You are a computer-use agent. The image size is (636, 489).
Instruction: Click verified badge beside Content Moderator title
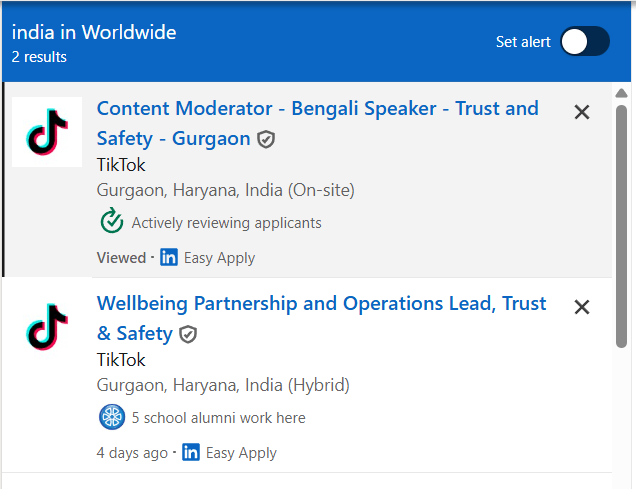pos(266,140)
